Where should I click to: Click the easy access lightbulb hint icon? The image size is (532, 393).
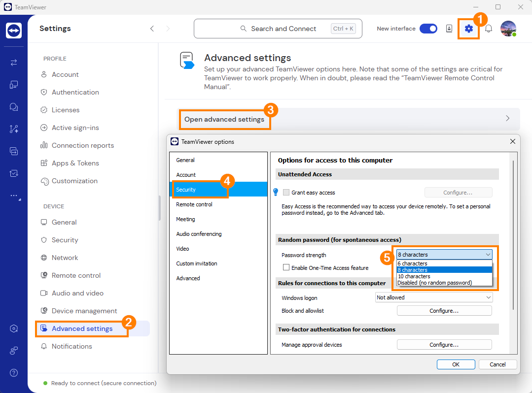click(276, 192)
